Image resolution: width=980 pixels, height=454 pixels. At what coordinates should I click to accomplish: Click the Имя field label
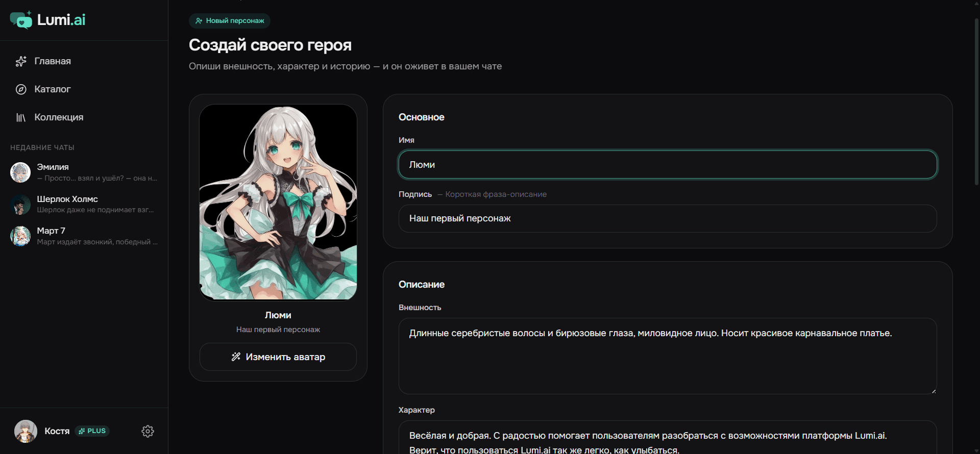point(406,140)
